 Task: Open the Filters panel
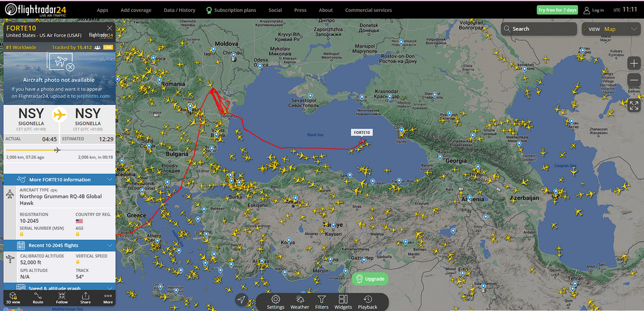tap(322, 302)
